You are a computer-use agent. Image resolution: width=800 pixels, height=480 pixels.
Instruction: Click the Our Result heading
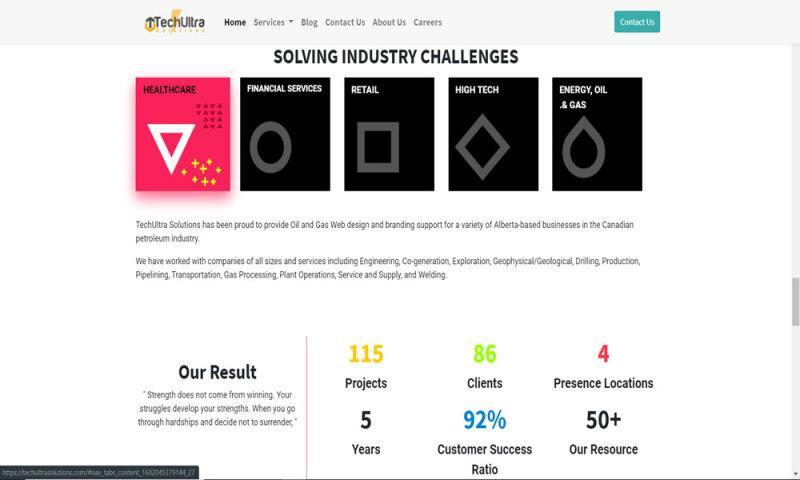(217, 372)
